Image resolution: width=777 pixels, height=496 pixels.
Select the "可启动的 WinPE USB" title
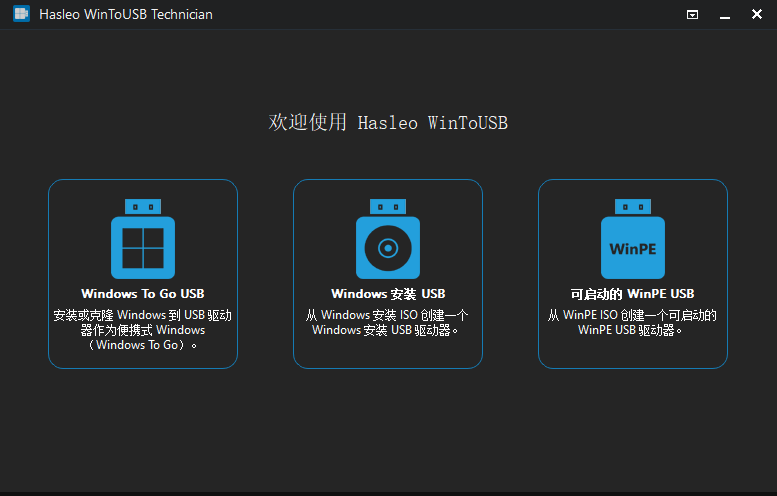[632, 294]
